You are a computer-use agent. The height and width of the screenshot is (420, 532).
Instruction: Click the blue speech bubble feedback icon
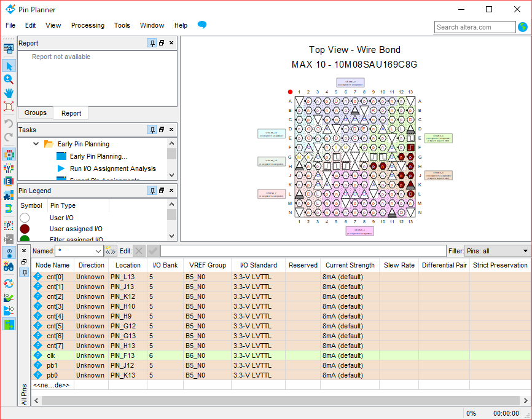click(201, 25)
